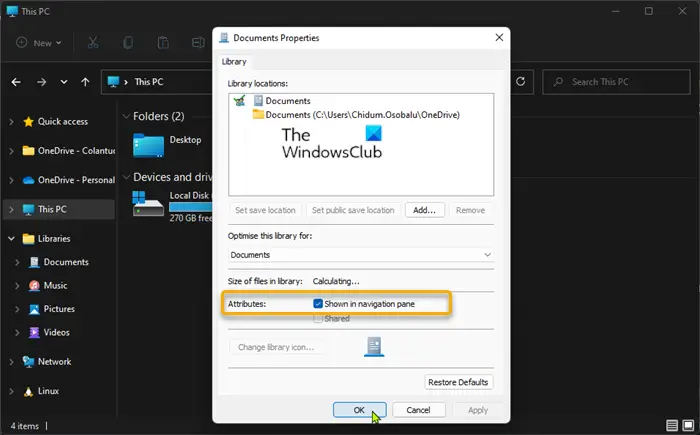Click the Network icon in navigation pane
The width and height of the screenshot is (700, 435).
28,362
